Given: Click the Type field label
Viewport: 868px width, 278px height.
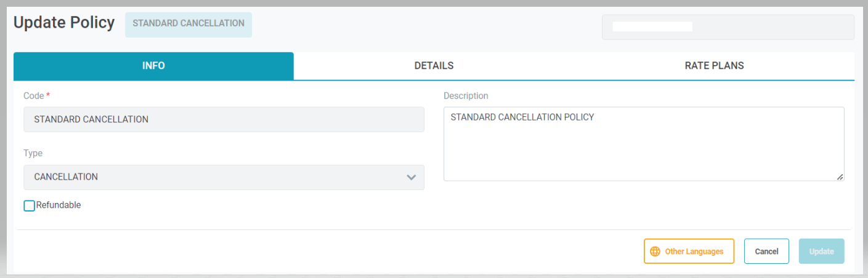Looking at the screenshot, I should pyautogui.click(x=33, y=154).
